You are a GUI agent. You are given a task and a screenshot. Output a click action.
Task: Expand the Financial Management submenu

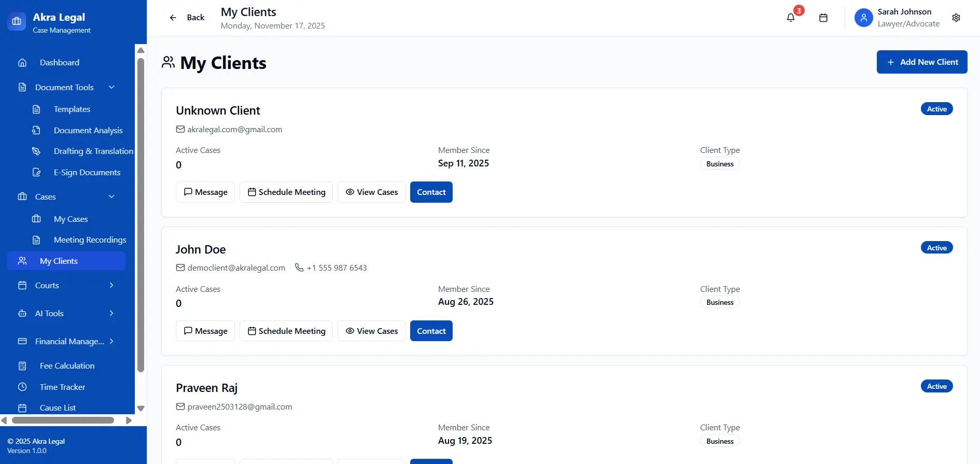[111, 341]
